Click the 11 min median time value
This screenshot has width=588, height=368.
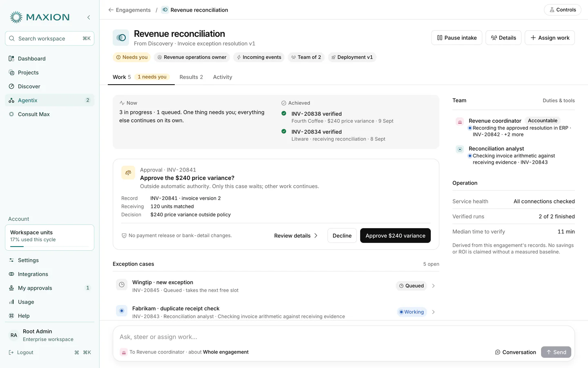pos(566,232)
